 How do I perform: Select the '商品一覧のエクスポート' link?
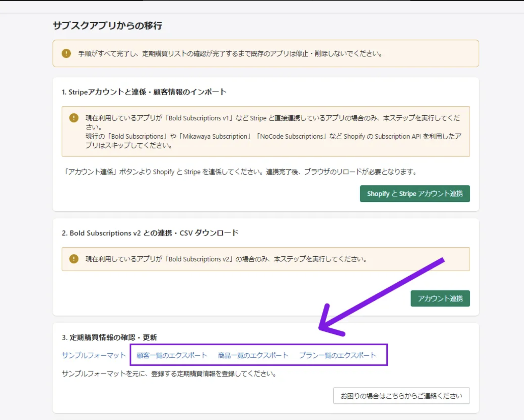(x=253, y=355)
